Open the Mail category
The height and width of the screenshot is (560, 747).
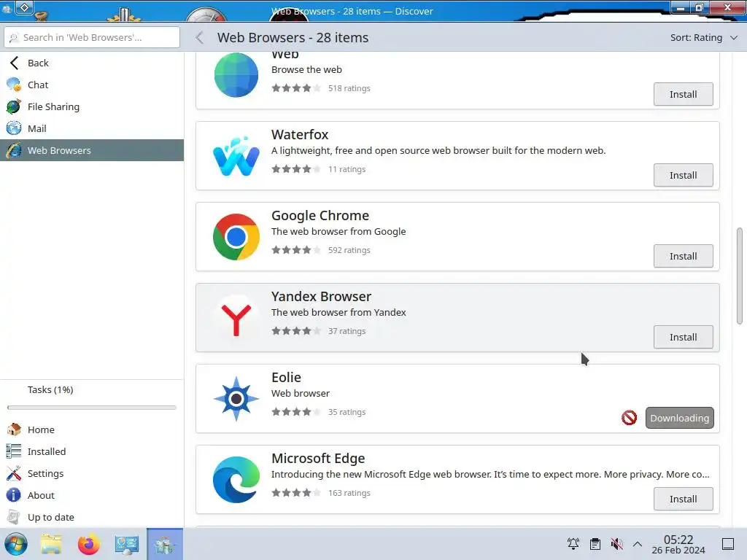tap(92, 128)
